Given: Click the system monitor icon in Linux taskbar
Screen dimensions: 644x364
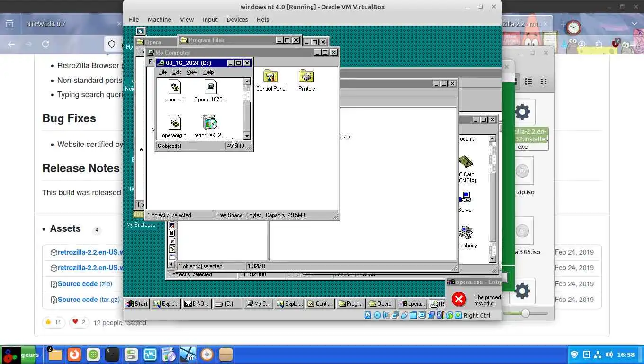Looking at the screenshot, I should click(150, 355).
